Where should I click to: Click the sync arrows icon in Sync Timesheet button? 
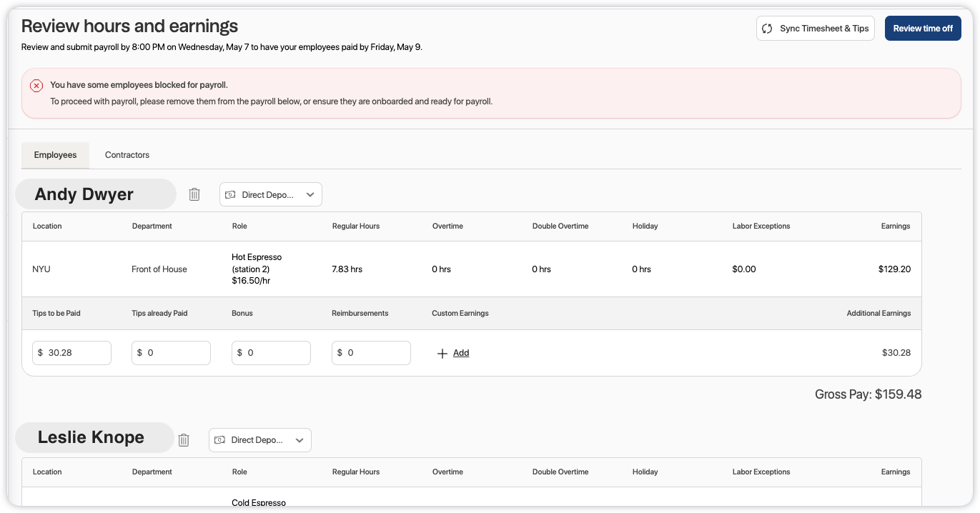(x=767, y=29)
